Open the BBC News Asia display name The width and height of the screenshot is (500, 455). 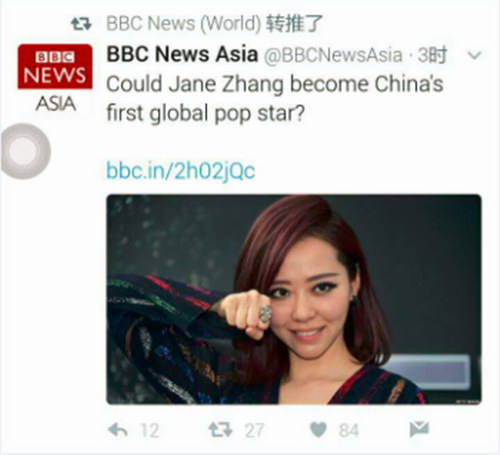tap(182, 54)
